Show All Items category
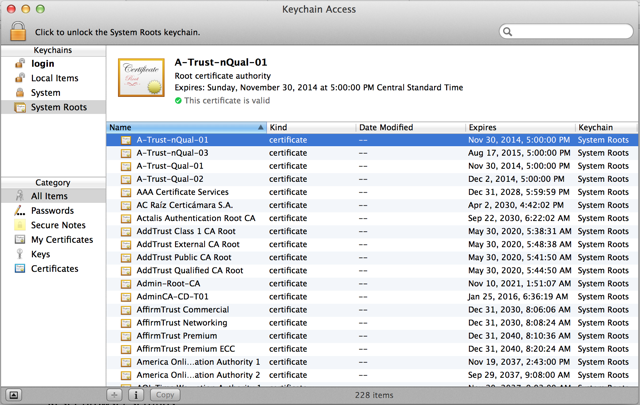Screen dimensions: 640x405 coord(53,196)
